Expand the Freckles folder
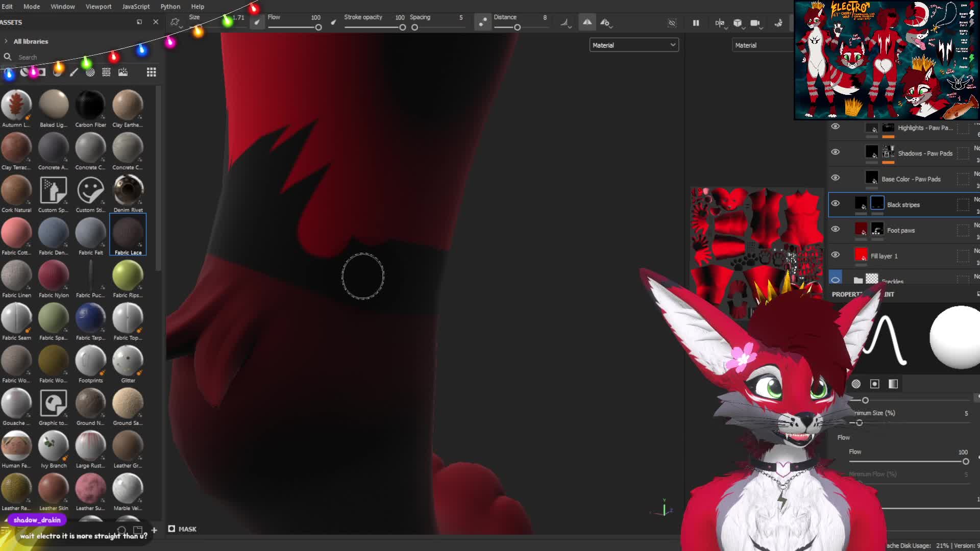This screenshot has height=551, width=980. coord(858,280)
